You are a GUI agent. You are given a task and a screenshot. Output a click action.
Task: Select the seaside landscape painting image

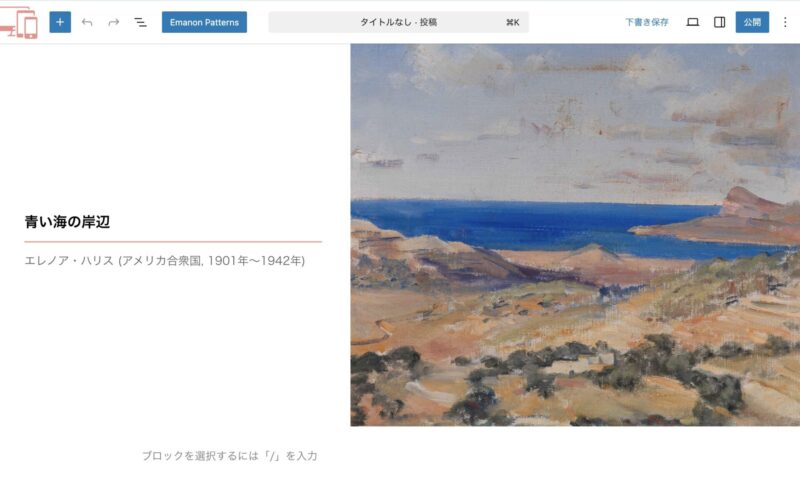[575, 235]
